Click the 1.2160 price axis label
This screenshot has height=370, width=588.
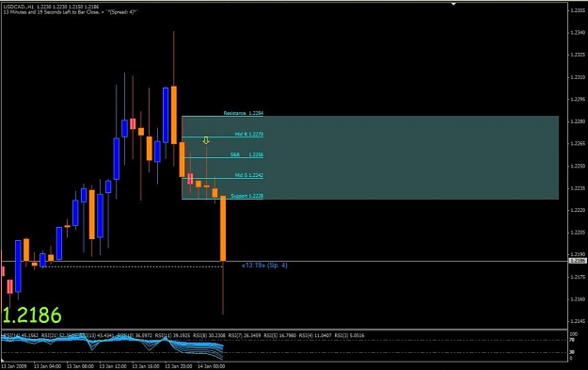pyautogui.click(x=578, y=299)
